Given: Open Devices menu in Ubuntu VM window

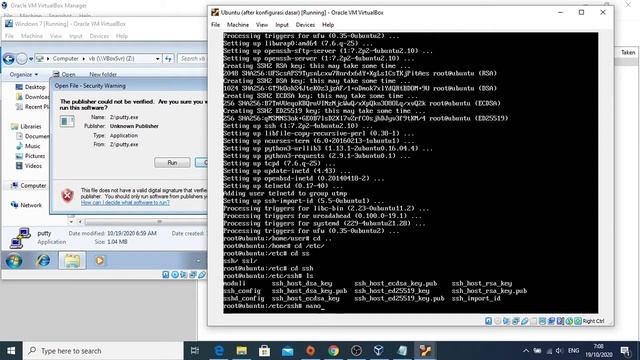Looking at the screenshot, I should click(x=305, y=25).
